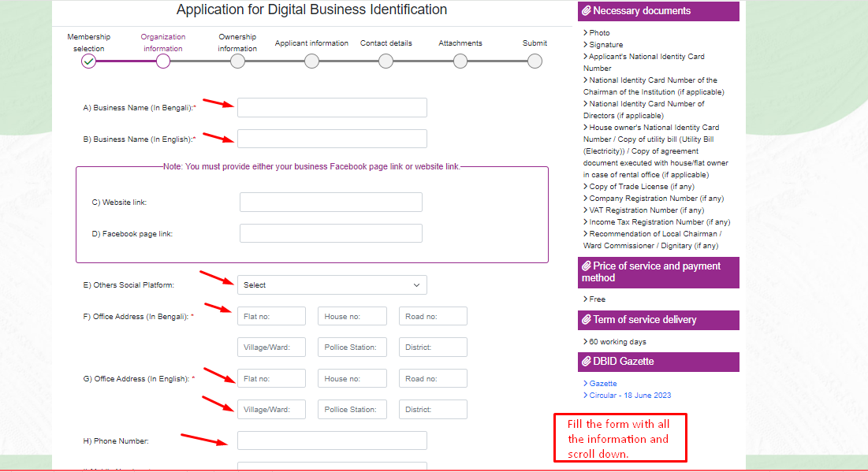Open the Gazette link

point(603,384)
